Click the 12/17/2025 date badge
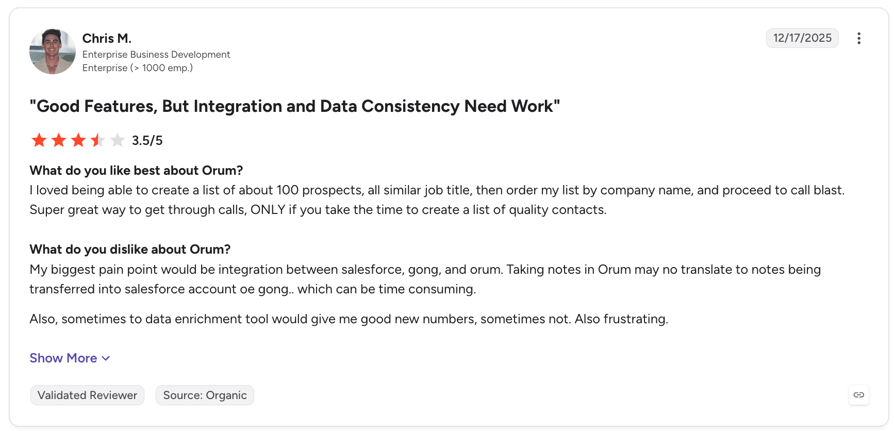This screenshot has height=431, width=894. (x=802, y=38)
